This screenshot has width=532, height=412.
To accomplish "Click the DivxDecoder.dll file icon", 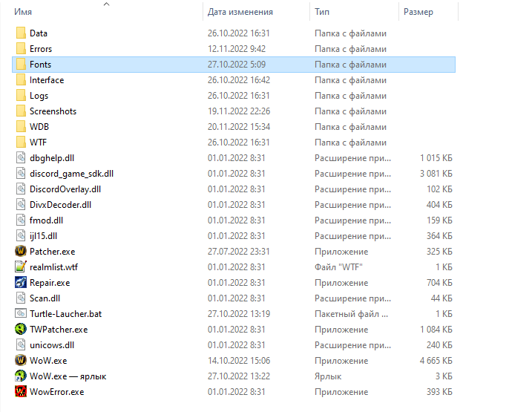I will coord(21,205).
